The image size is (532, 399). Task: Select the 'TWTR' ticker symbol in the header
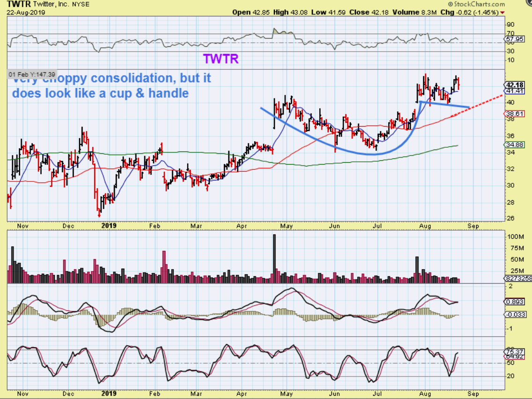[19, 4]
